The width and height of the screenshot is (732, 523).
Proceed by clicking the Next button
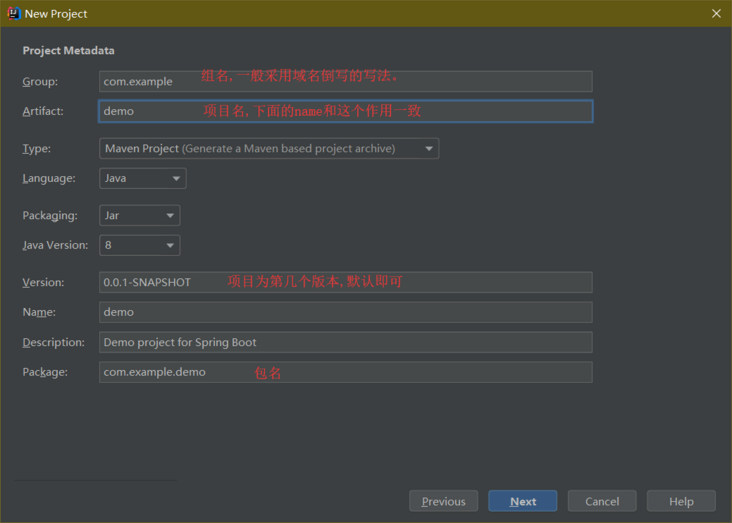tap(523, 501)
